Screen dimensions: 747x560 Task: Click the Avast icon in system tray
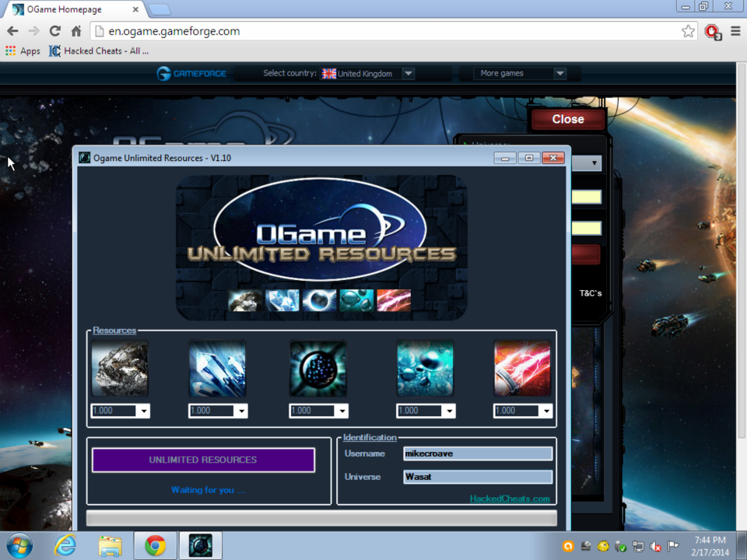tap(568, 546)
